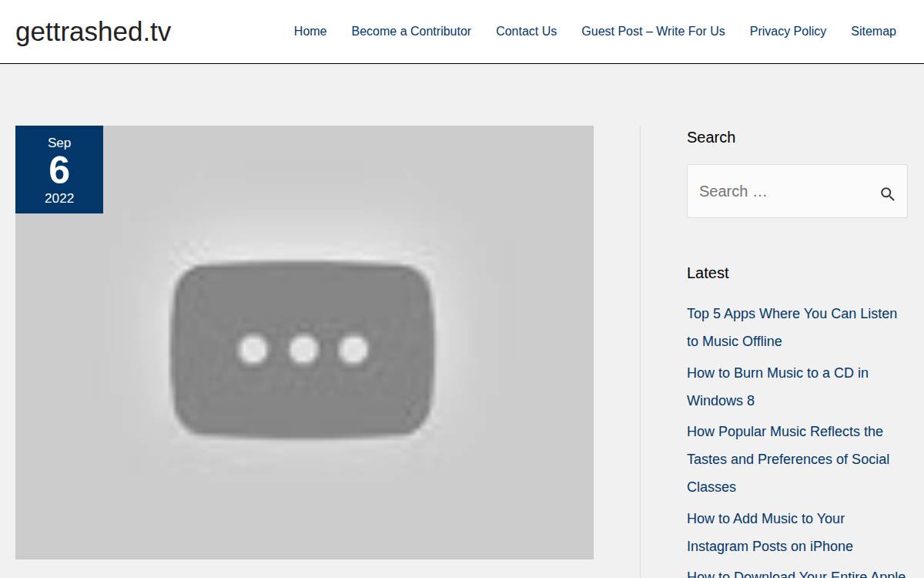Click the search magnifier icon
The width and height of the screenshot is (924, 578).
pyautogui.click(x=887, y=194)
